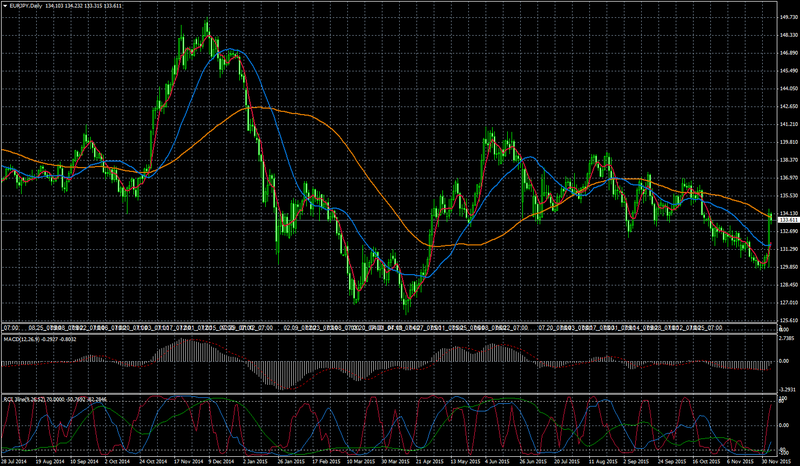This screenshot has width=800, height=466.
Task: Select the EURJPY,Daily chart title label
Action: (22, 5)
